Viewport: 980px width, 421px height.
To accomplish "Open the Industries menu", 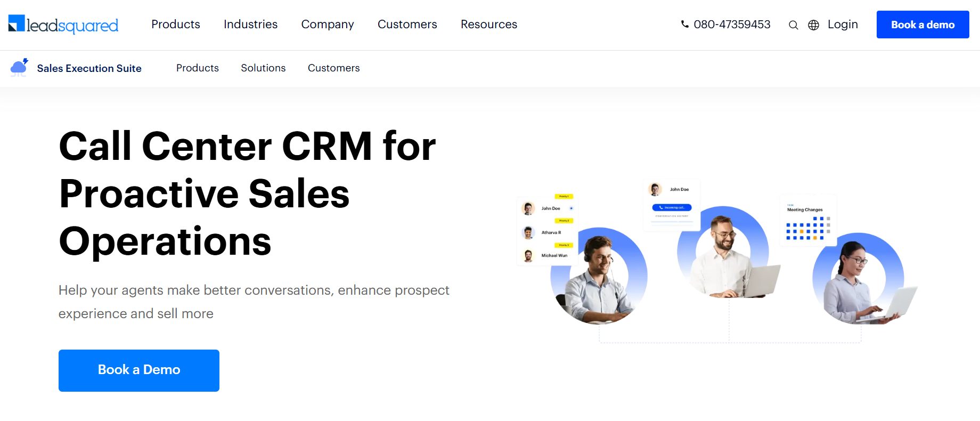I will (250, 25).
